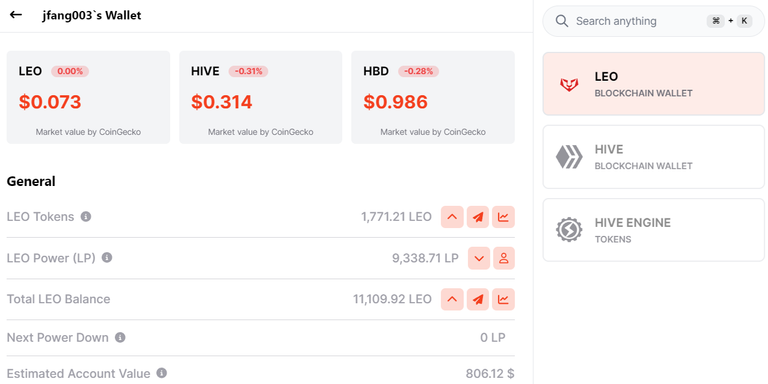The width and height of the screenshot is (768, 384).
Task: Click the 806.12 $ estimated account value
Action: click(490, 374)
